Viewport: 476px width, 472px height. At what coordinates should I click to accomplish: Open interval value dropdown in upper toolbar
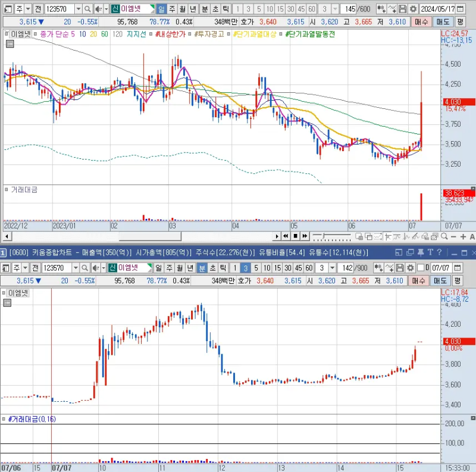(335, 9)
